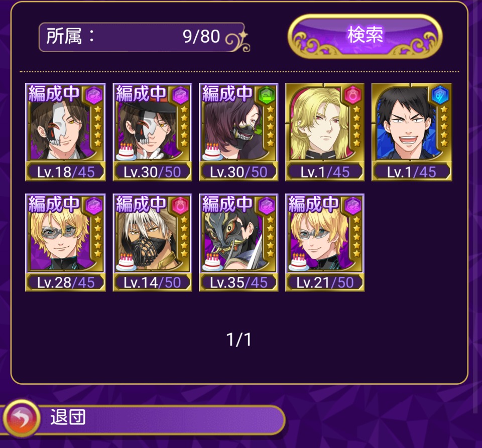Viewport: 482px width, 448px height.
Task: Click the green attribute hexagon icon
Action: click(267, 95)
